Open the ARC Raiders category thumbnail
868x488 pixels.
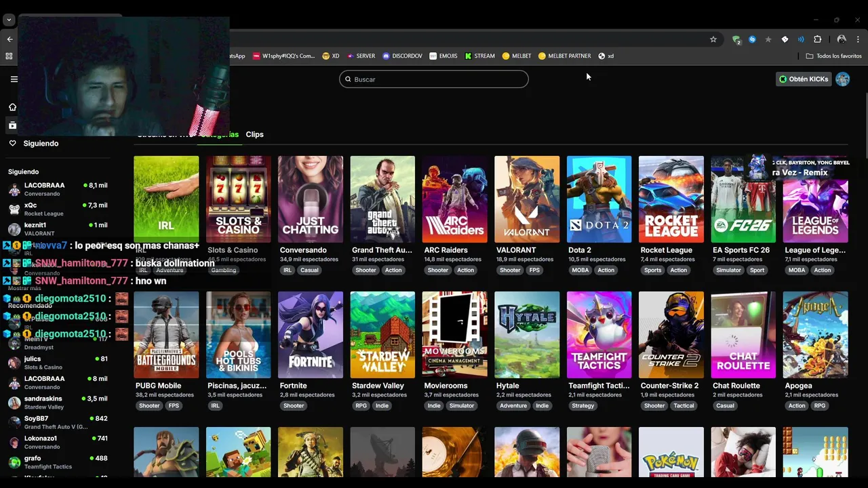tap(454, 199)
